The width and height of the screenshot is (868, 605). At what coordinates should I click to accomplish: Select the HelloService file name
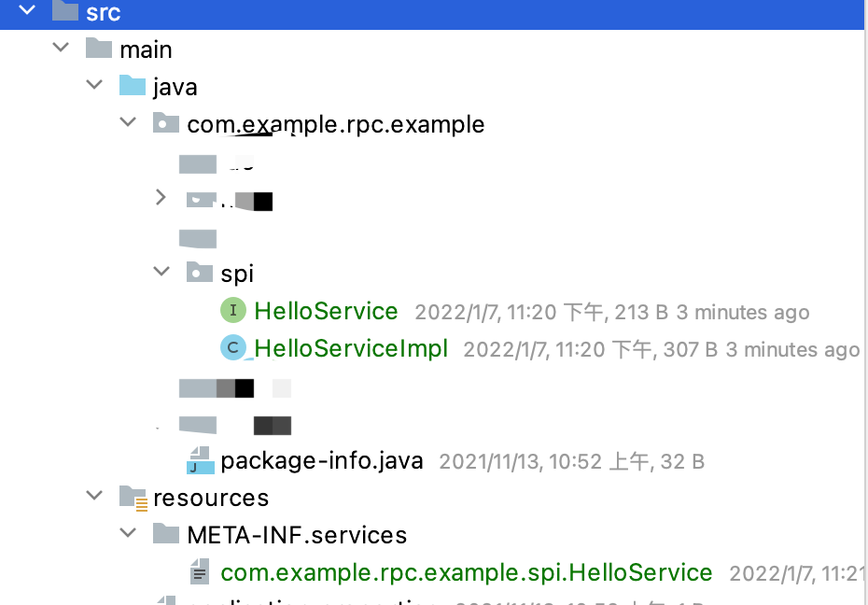click(326, 311)
